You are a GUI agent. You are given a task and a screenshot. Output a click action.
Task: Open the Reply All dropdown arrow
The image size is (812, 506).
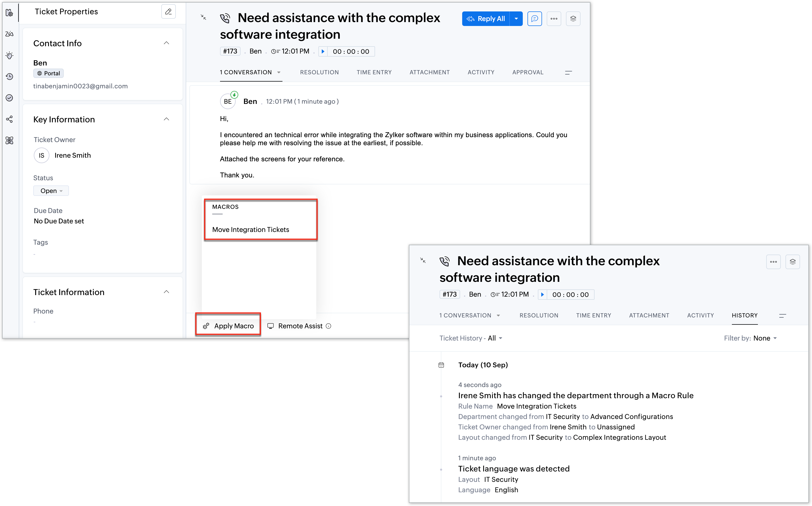tap(516, 19)
